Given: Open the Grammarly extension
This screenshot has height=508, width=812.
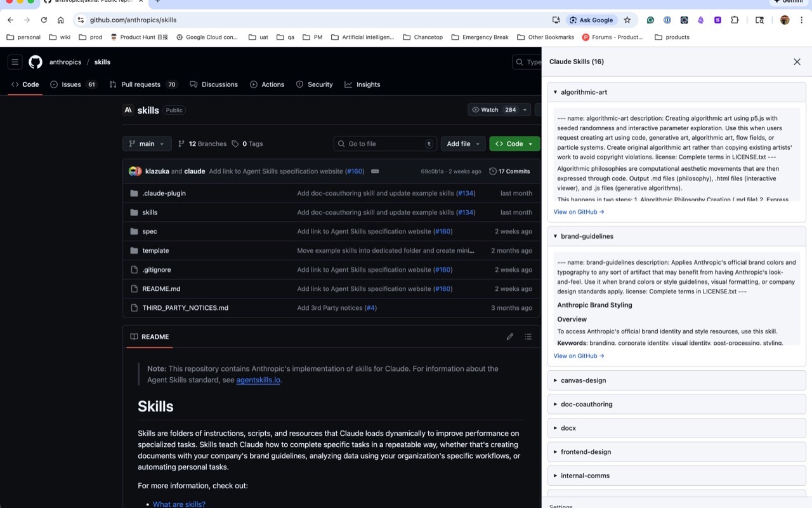Looking at the screenshot, I should [650, 20].
